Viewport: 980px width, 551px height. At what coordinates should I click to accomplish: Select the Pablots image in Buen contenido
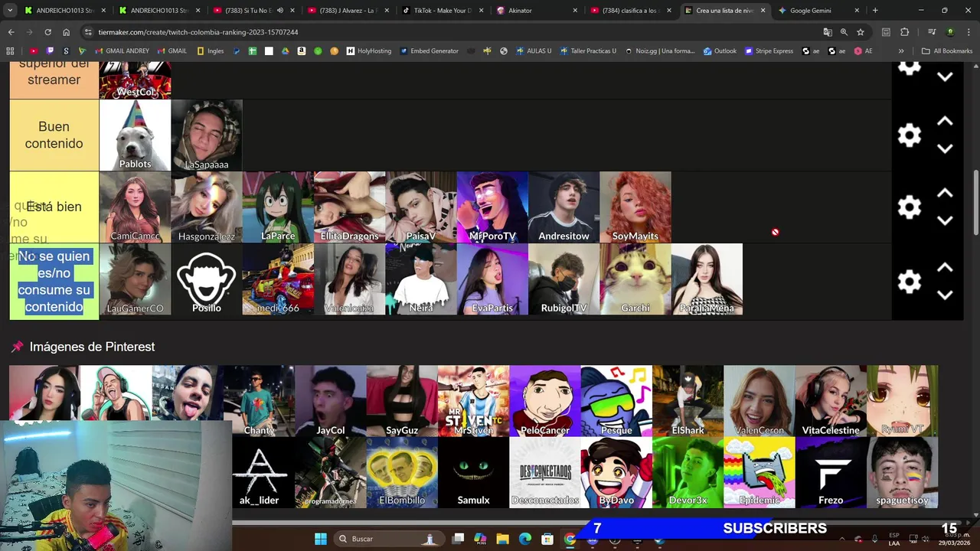click(135, 135)
